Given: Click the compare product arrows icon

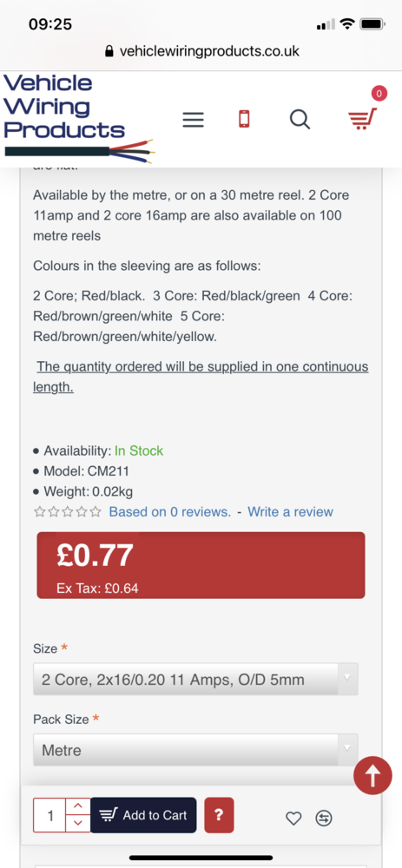Looking at the screenshot, I should point(324,818).
